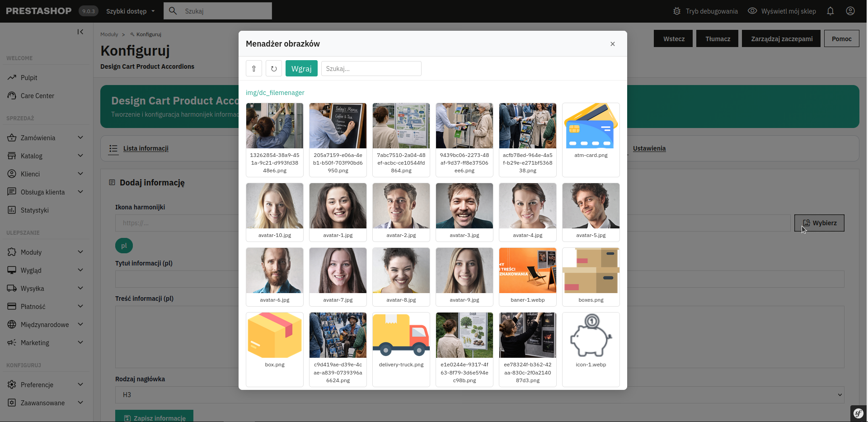Click the Katalog store icon
The height and width of the screenshot is (422, 868).
(x=12, y=156)
